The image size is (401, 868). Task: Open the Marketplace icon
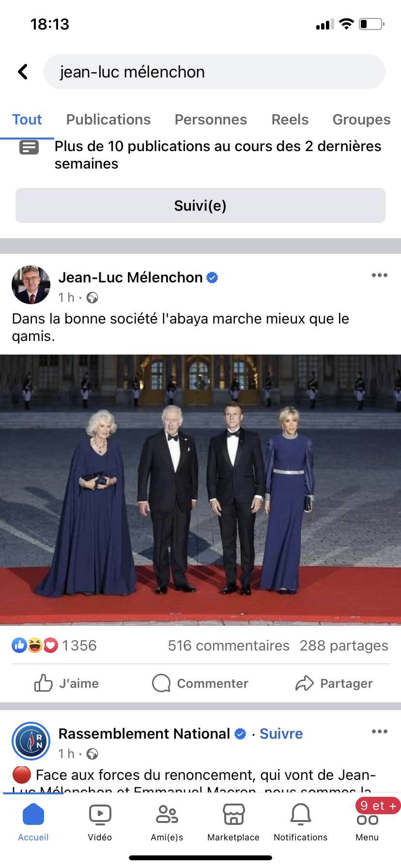[x=233, y=815]
